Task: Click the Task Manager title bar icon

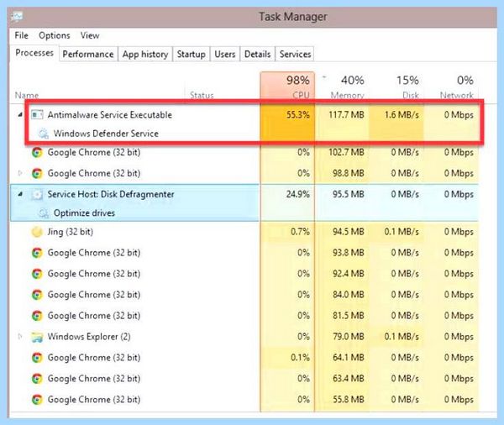Action: point(17,17)
